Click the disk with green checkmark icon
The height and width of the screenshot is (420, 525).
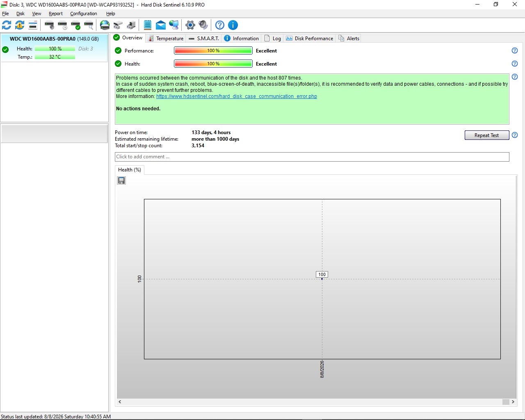(x=75, y=25)
